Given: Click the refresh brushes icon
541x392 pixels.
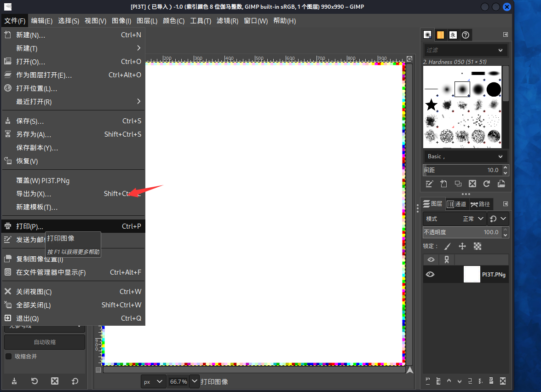Looking at the screenshot, I should [487, 184].
